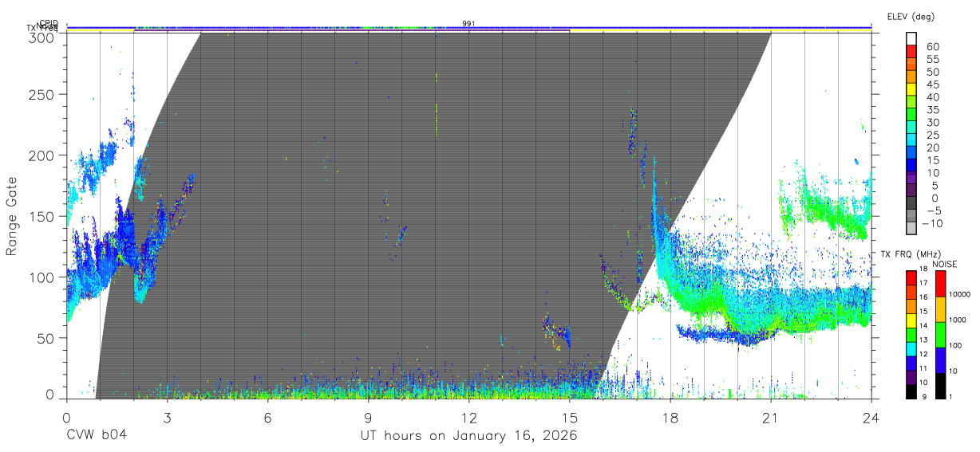Click the '3' UT hour tick label

[167, 416]
